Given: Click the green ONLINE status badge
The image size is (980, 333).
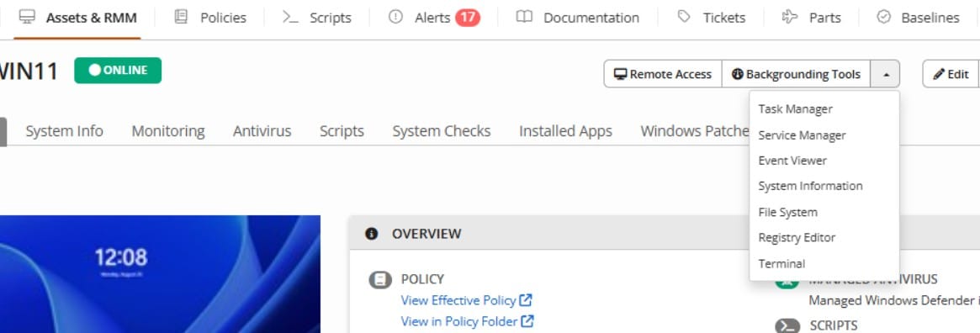Looking at the screenshot, I should click(118, 71).
